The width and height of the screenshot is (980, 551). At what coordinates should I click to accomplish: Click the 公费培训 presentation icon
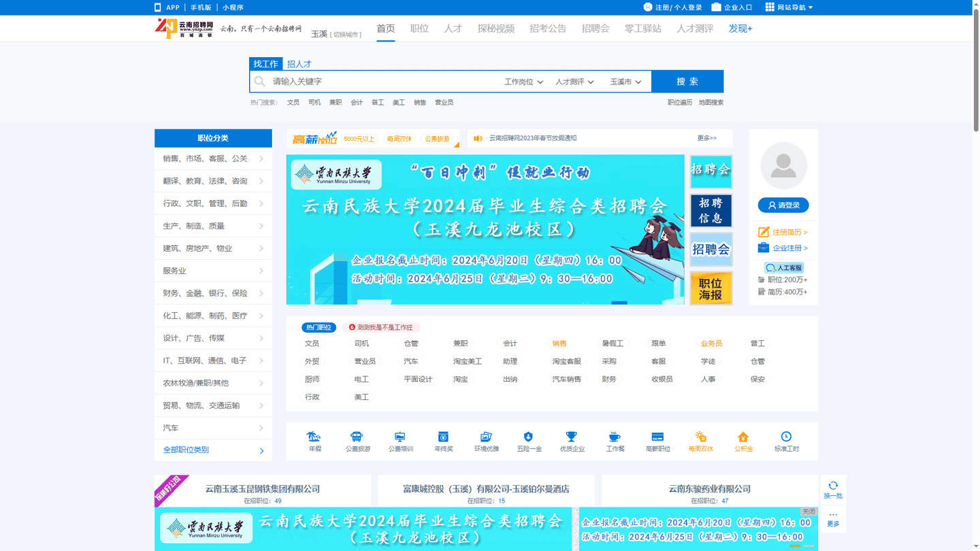(400, 437)
